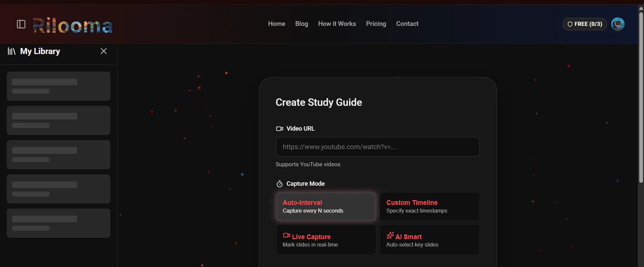
Task: Click the 'My Library' title text
Action: click(x=40, y=51)
